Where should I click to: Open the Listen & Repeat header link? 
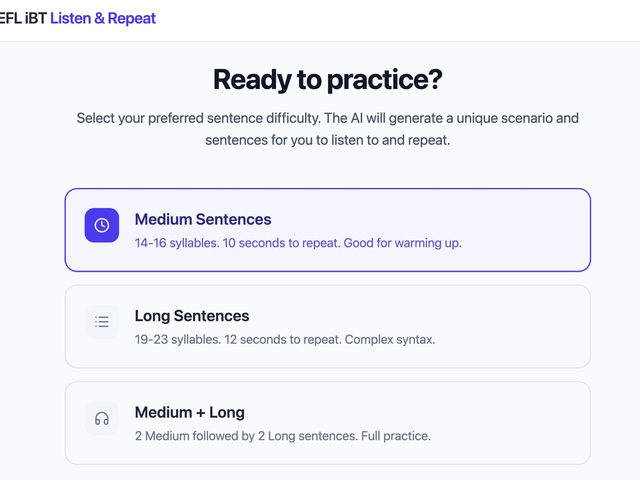(x=103, y=18)
